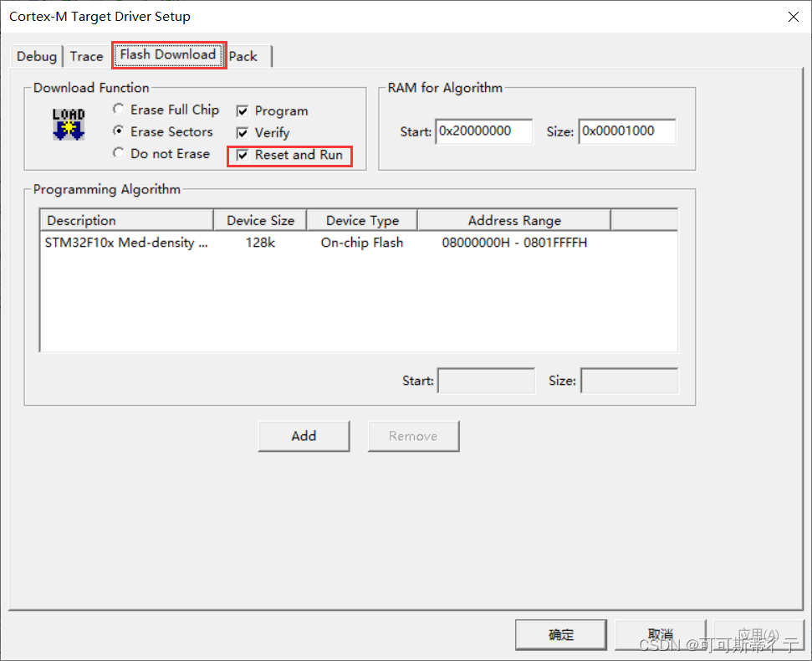Click the LOAD download icon

69,125
